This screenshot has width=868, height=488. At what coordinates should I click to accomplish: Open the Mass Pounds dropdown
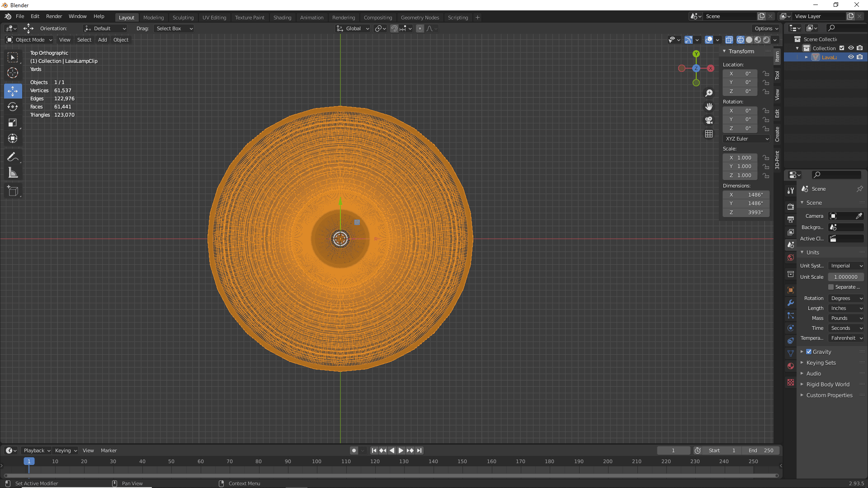click(846, 318)
